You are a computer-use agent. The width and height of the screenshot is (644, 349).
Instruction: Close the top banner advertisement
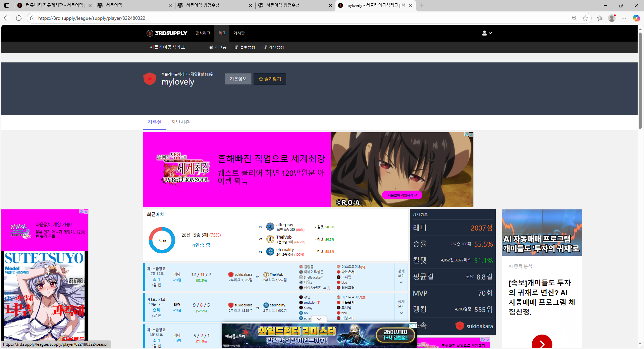point(471,135)
